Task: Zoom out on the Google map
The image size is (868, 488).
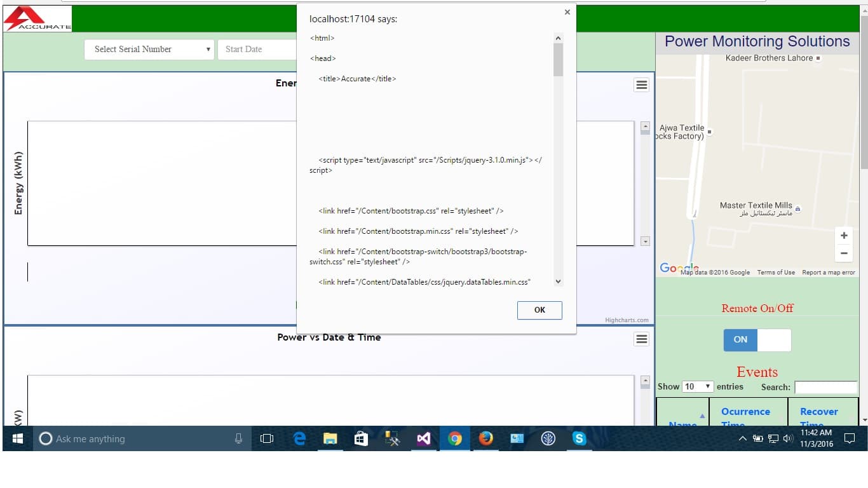Action: 844,253
